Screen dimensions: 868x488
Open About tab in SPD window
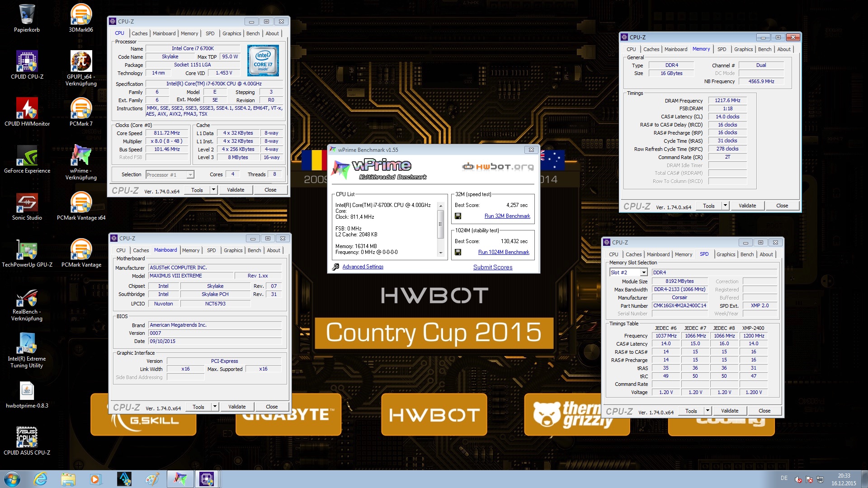tap(766, 254)
